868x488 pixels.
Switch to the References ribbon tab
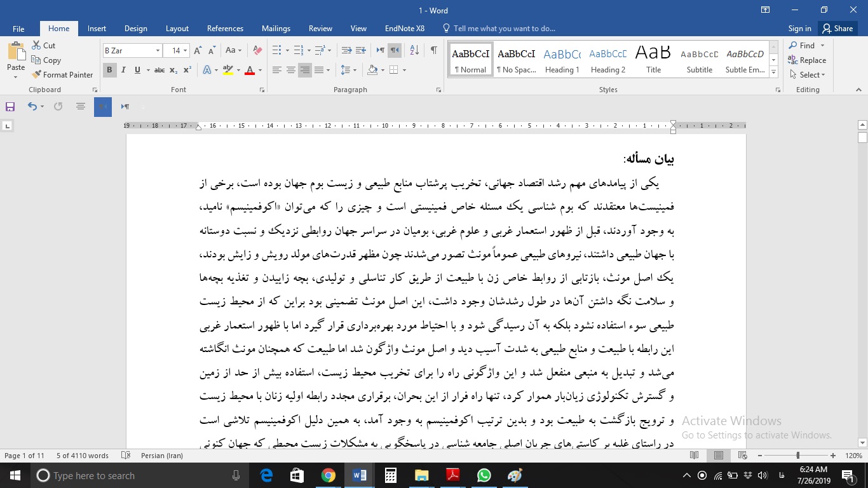pos(225,29)
